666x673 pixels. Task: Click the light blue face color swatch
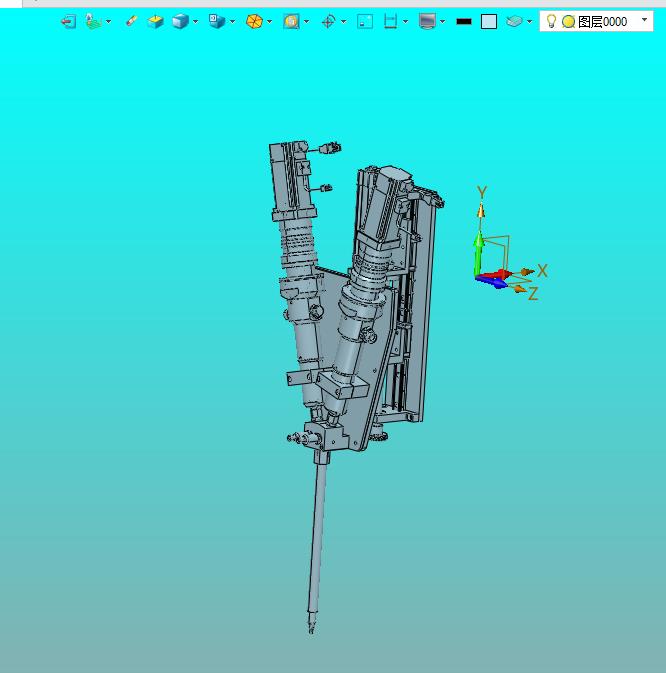[489, 21]
